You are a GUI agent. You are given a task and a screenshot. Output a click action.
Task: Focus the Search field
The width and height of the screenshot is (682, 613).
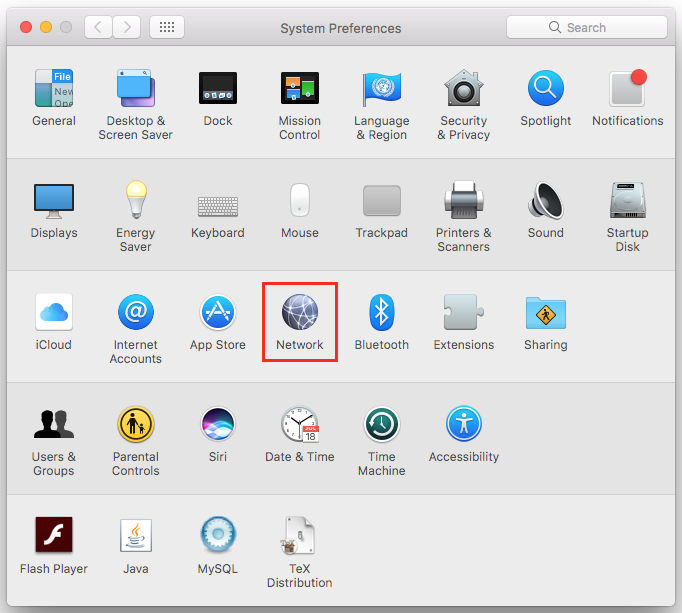[587, 27]
